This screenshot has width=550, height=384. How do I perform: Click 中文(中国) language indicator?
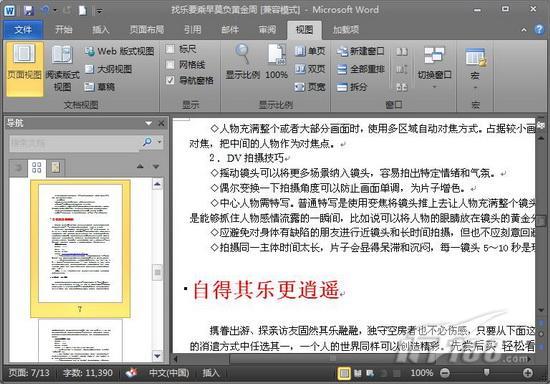(x=169, y=373)
